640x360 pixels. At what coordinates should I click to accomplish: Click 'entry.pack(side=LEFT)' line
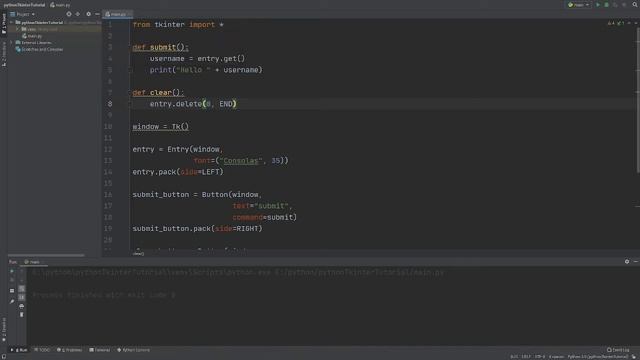coord(178,172)
